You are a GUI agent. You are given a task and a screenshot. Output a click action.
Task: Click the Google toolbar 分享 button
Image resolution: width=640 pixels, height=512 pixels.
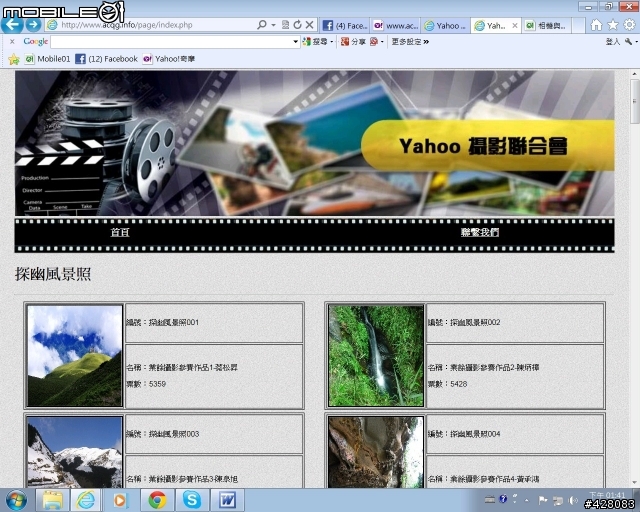click(x=353, y=42)
